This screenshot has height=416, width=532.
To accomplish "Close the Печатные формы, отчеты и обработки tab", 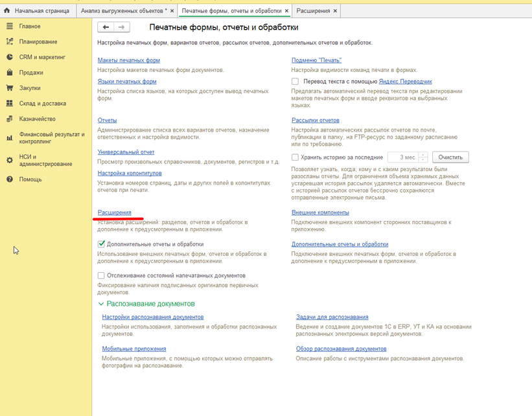I will (x=286, y=11).
